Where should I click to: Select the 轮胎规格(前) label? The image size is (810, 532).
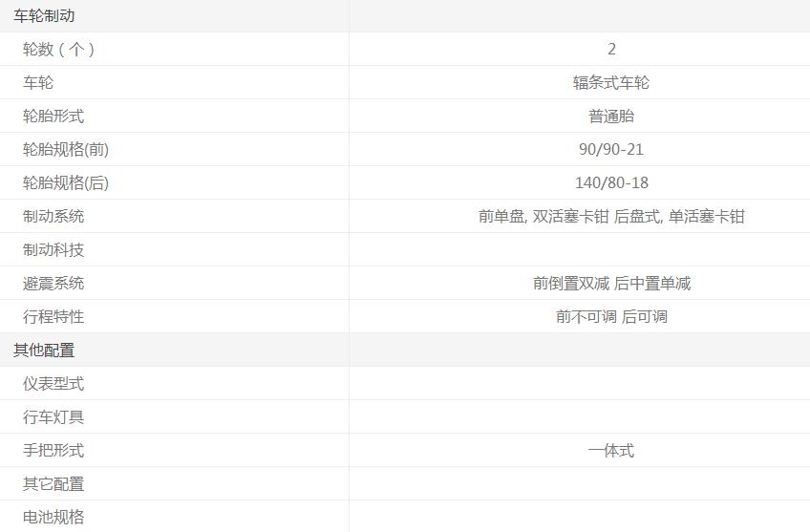pos(66,150)
